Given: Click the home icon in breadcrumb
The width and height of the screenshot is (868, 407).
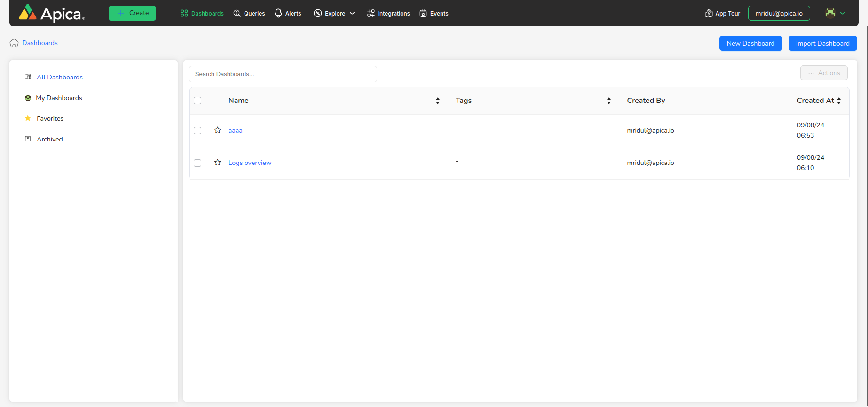Looking at the screenshot, I should [14, 43].
